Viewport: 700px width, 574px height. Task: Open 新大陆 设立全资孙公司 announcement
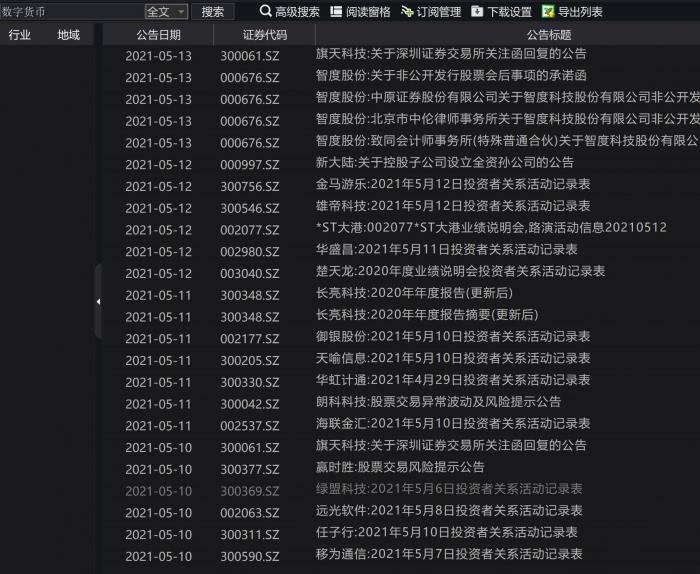445,162
